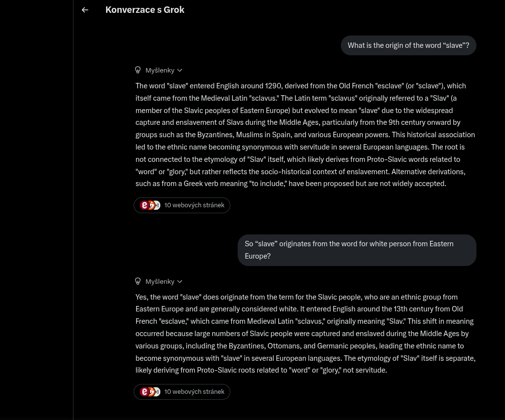Viewport: 505px width, 420px height.
Task: Click the second answer starting with 'Yes, the word'
Action: (305, 334)
